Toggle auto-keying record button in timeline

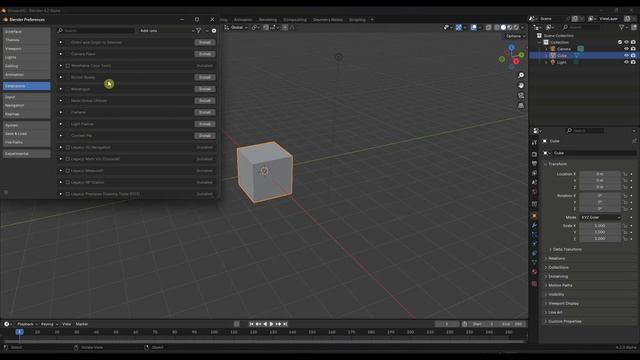(x=237, y=324)
